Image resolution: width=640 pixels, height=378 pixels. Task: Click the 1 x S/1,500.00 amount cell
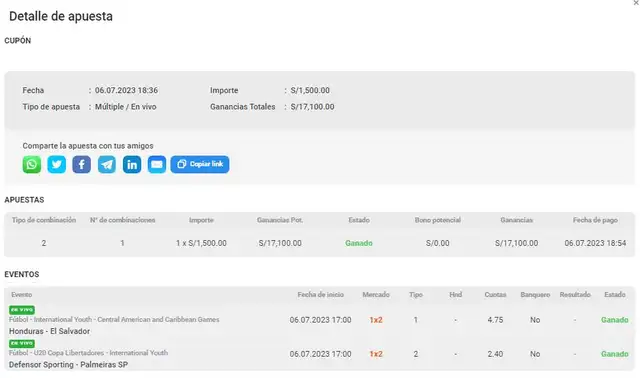pyautogui.click(x=201, y=243)
